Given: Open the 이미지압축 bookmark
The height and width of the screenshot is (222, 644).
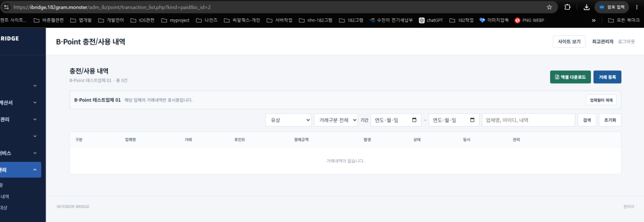Looking at the screenshot, I should point(494,20).
